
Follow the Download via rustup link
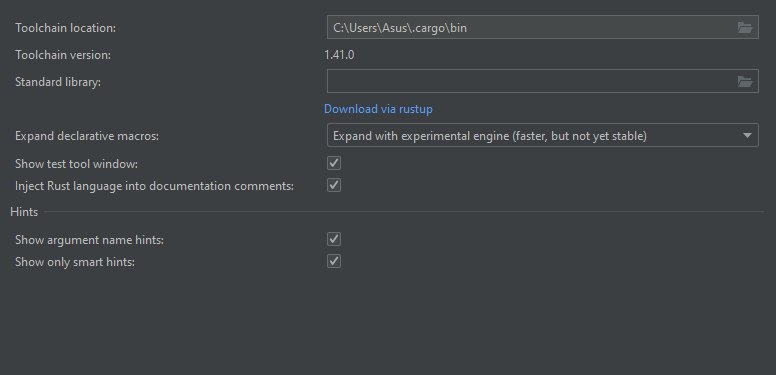[378, 109]
